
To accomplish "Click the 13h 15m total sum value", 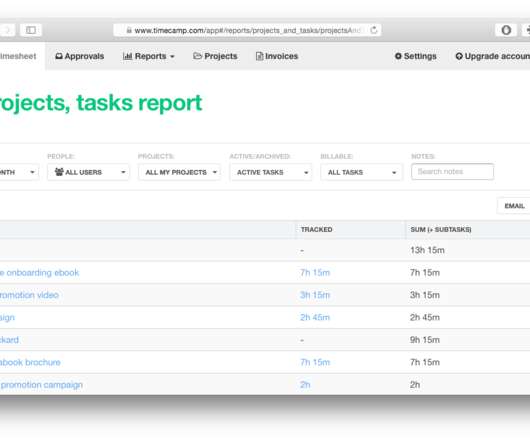I will coord(427,250).
